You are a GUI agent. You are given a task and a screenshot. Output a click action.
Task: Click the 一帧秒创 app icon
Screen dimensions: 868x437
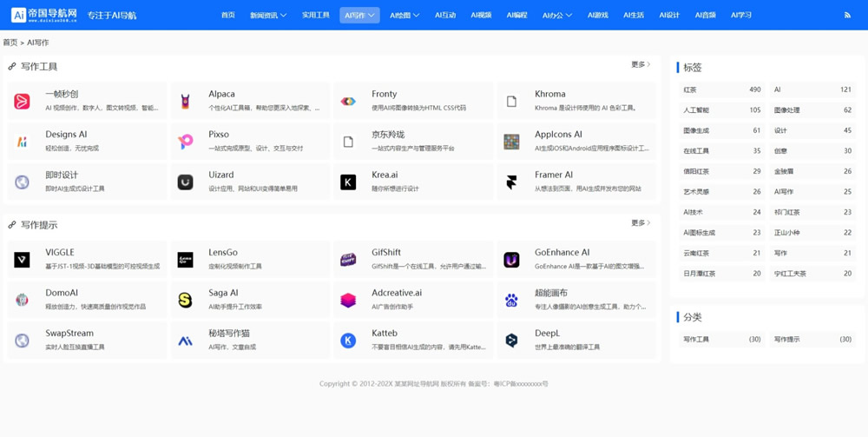pyautogui.click(x=23, y=102)
